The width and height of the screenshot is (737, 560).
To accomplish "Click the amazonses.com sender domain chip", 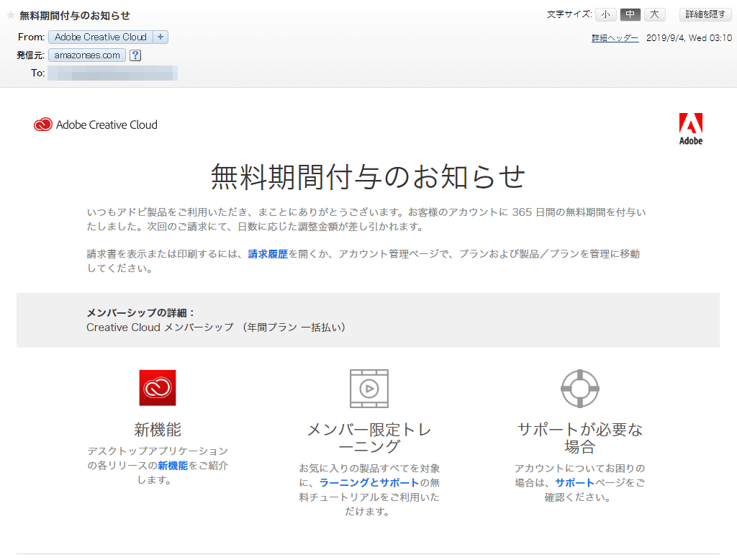I will click(87, 55).
